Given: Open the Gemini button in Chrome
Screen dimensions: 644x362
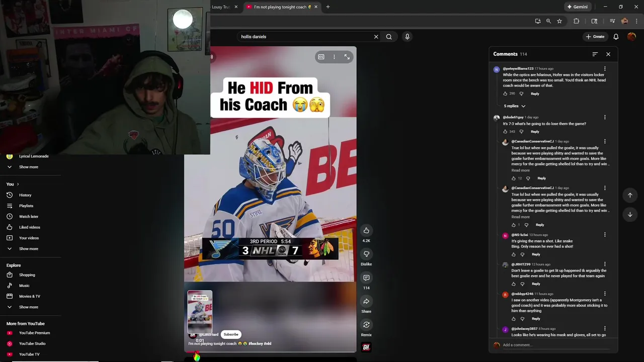Looking at the screenshot, I should (x=578, y=7).
